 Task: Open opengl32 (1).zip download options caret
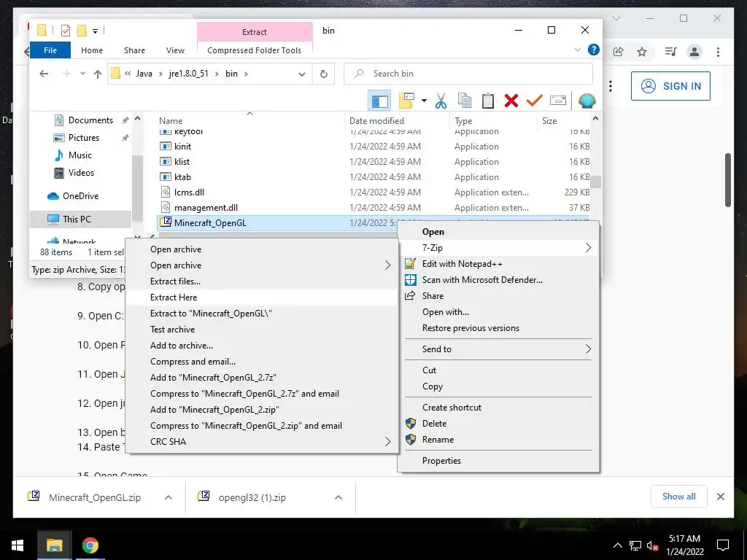[x=338, y=497]
